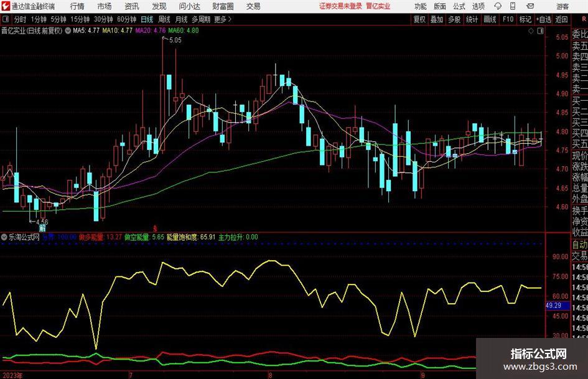Expand 更多 period options
The height and width of the screenshot is (379, 588).
coord(223,19)
